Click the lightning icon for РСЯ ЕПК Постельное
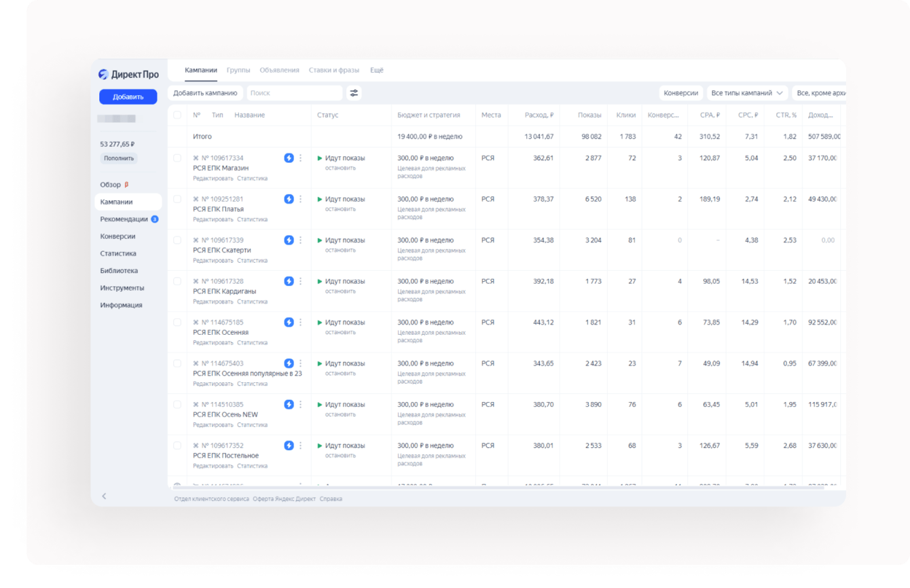910x588 pixels. [x=289, y=445]
